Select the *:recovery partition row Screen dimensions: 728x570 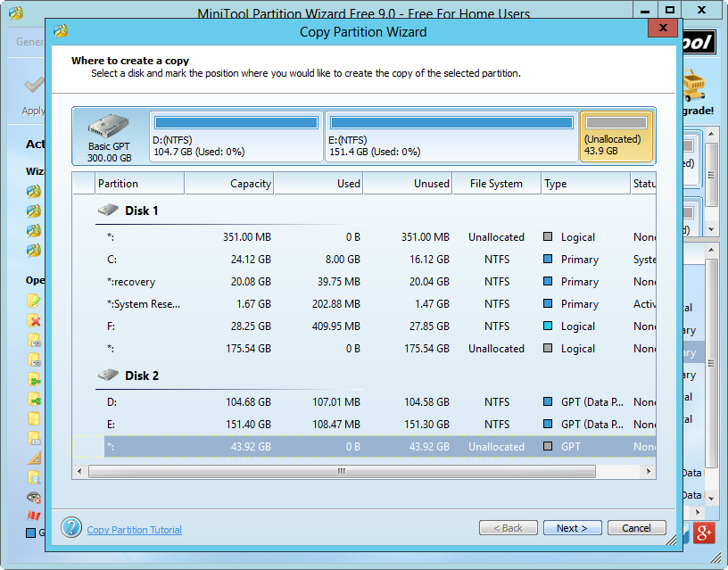click(363, 282)
